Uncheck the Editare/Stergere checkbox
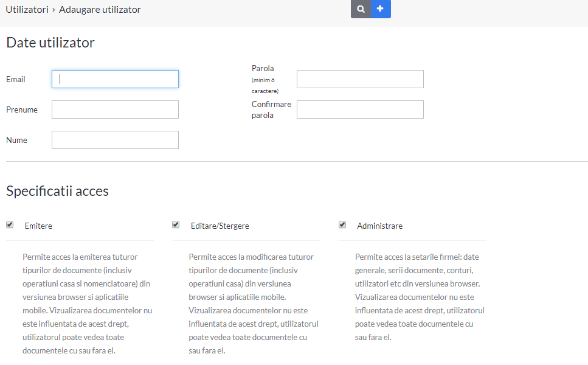The width and height of the screenshot is (588, 365). click(x=176, y=224)
